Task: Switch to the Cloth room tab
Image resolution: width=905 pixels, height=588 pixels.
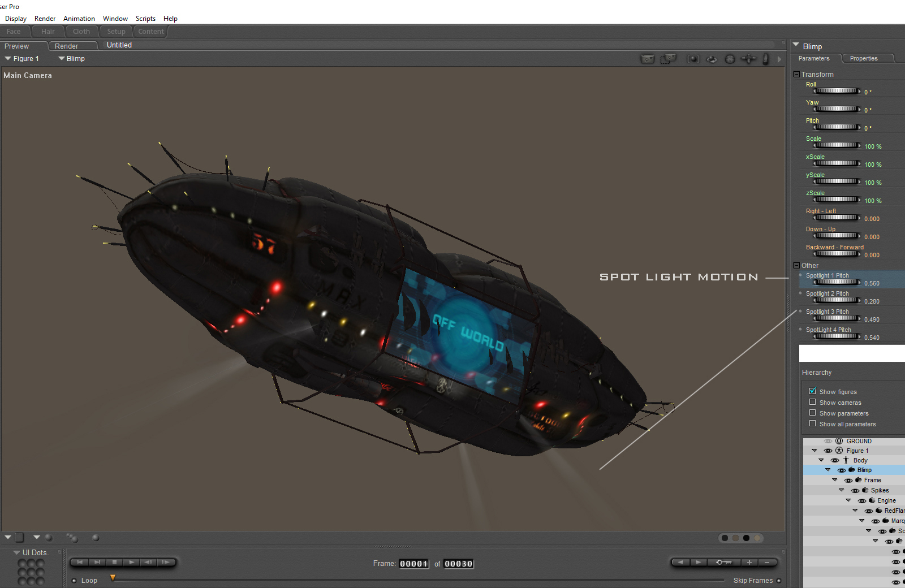Action: pos(81,32)
